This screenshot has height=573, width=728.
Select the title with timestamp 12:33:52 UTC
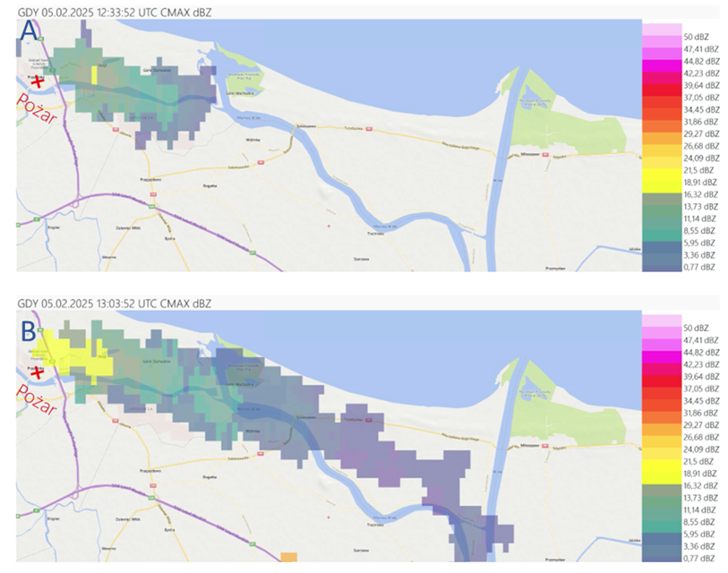click(115, 13)
